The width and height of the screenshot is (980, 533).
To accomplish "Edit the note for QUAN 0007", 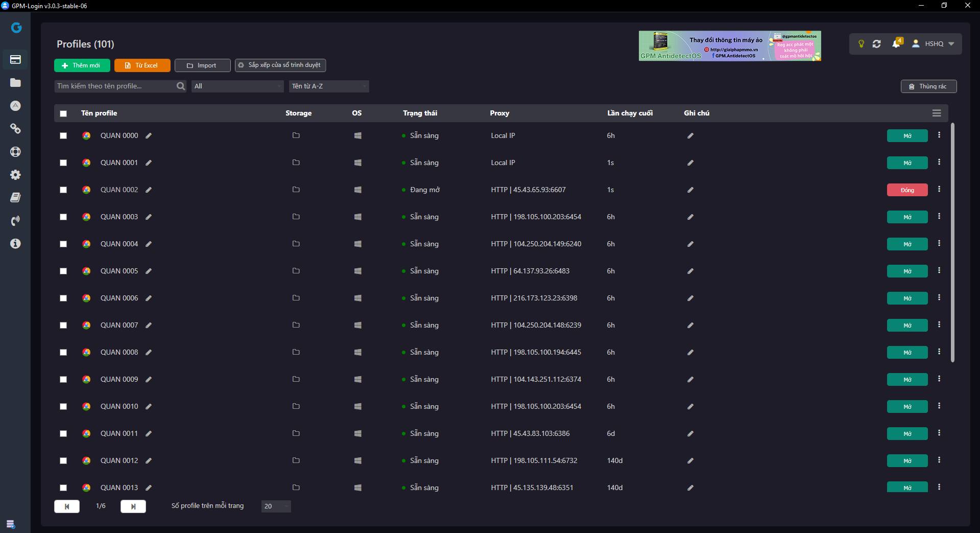I will point(690,326).
